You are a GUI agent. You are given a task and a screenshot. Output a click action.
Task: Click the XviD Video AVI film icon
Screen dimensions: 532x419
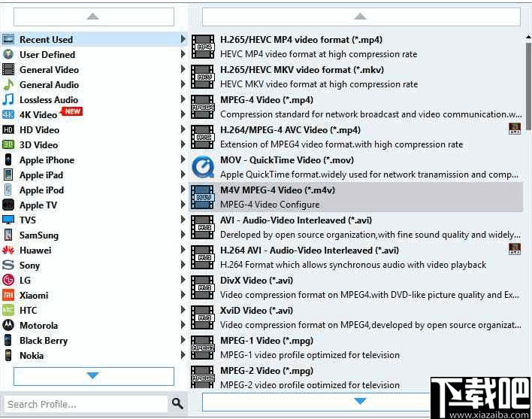click(203, 317)
